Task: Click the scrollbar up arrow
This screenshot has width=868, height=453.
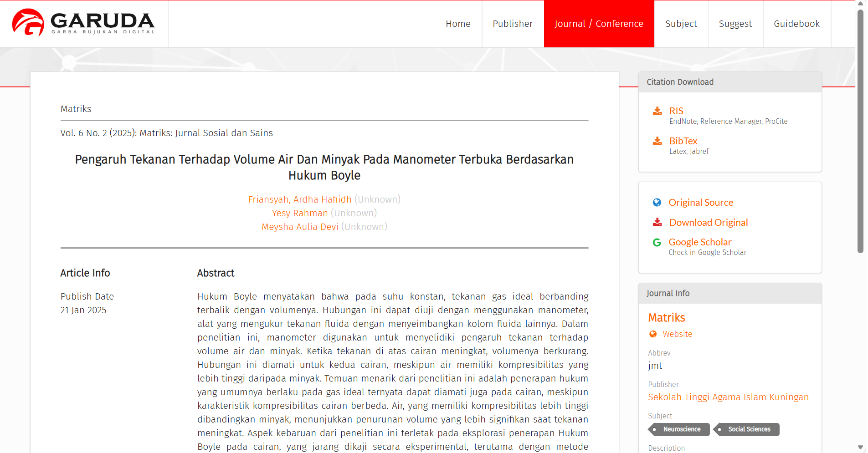Action: (860, 4)
